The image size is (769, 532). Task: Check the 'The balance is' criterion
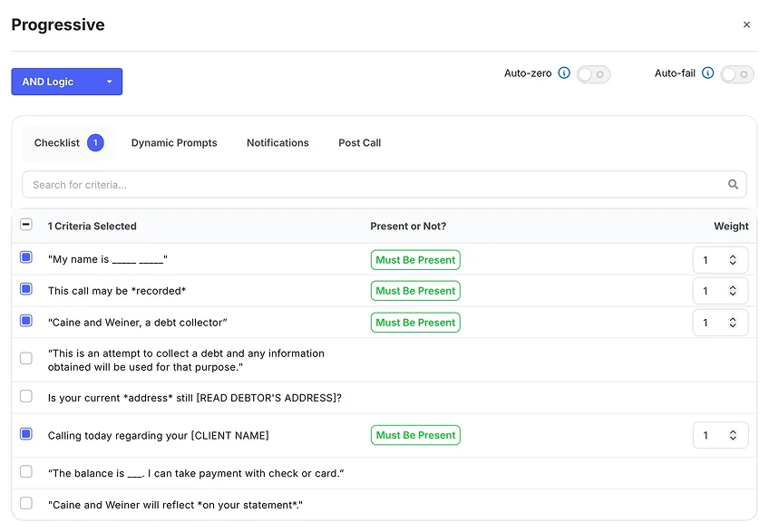[26, 472]
